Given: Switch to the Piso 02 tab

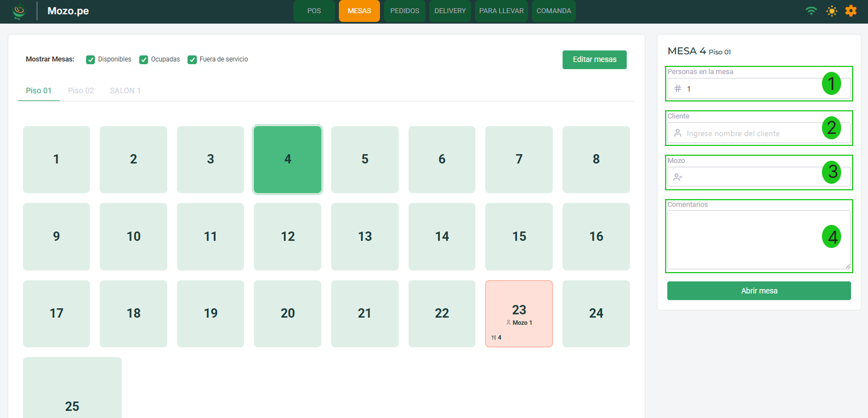Looking at the screenshot, I should (81, 91).
